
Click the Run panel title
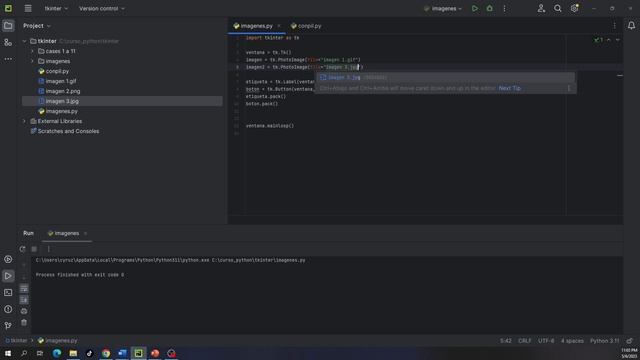point(29,233)
